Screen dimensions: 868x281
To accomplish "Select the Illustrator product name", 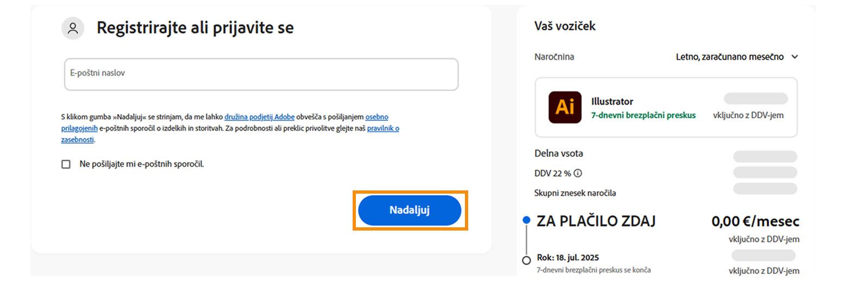I will click(x=612, y=101).
